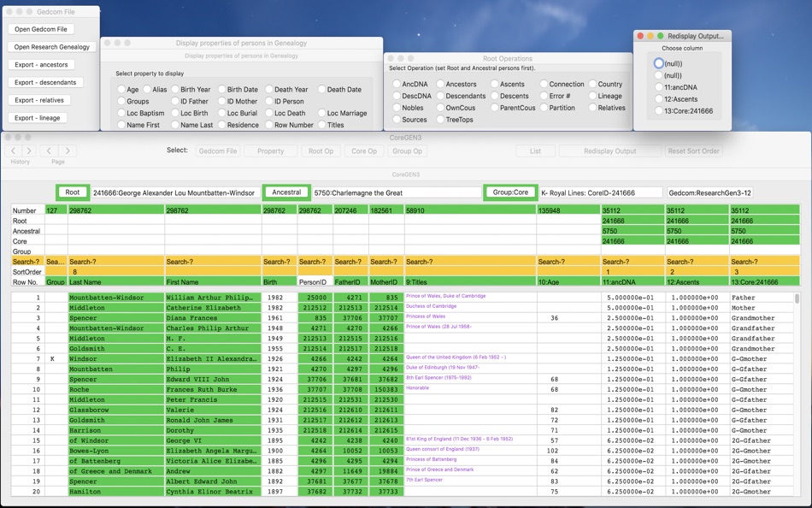Click the green Root button
The width and height of the screenshot is (812, 508).
(73, 192)
